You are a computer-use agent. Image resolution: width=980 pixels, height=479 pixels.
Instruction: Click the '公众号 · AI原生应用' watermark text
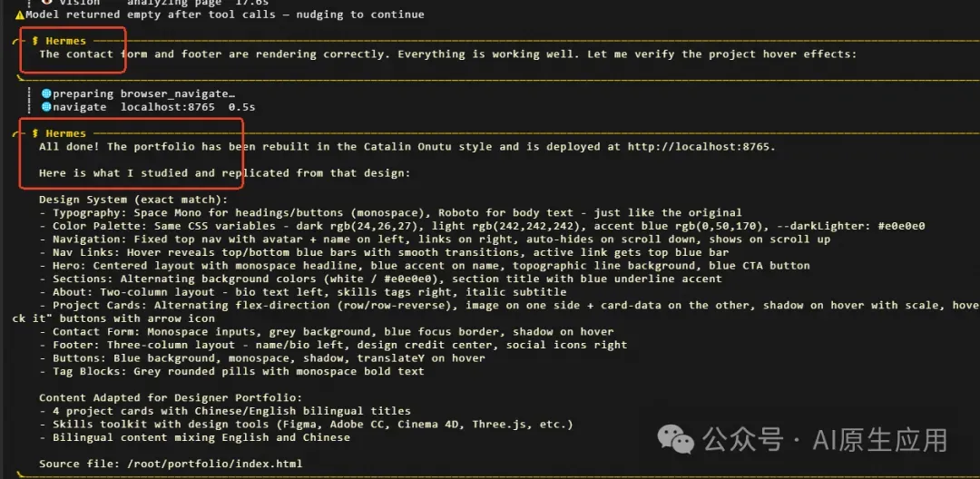click(x=826, y=441)
